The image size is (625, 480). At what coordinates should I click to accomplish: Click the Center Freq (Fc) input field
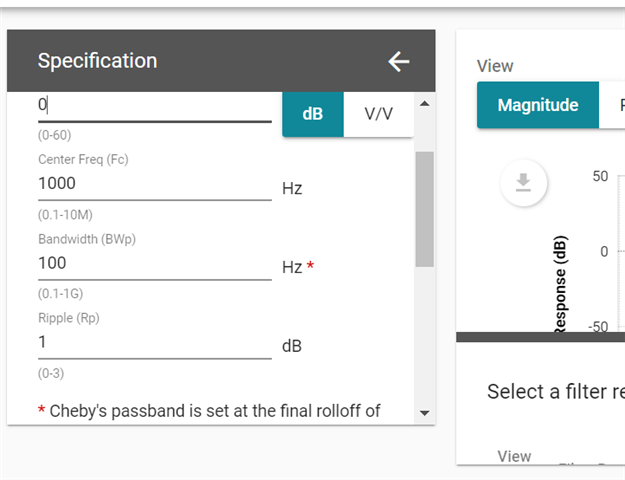pos(154,184)
